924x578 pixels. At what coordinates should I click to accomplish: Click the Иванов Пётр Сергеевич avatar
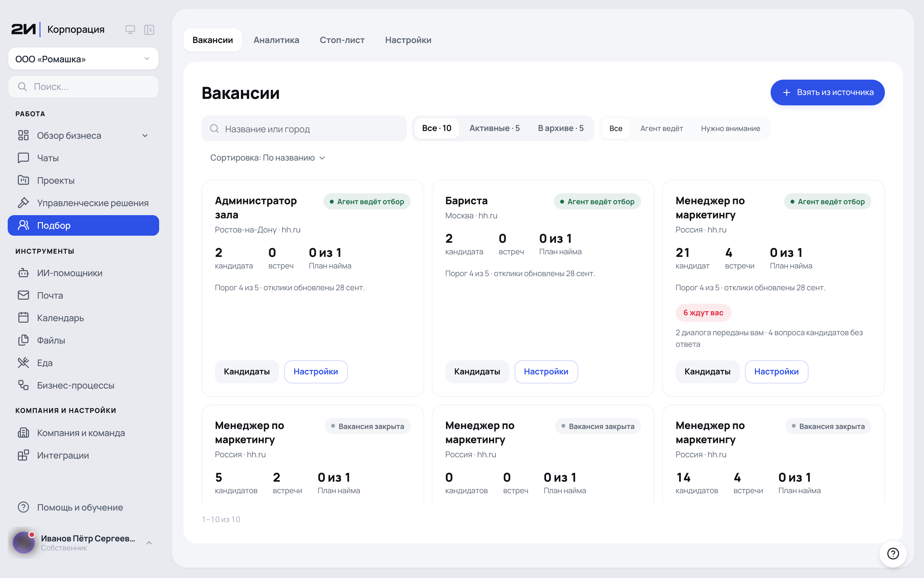[24, 542]
